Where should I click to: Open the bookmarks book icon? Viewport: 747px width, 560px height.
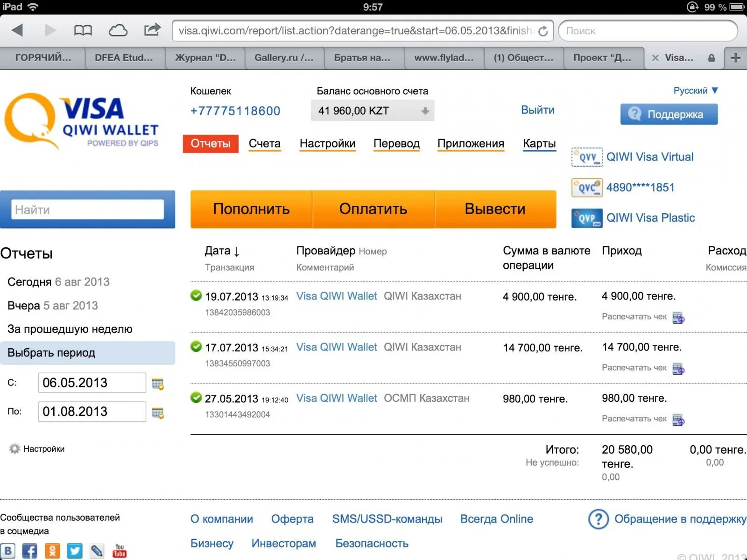pyautogui.click(x=83, y=30)
